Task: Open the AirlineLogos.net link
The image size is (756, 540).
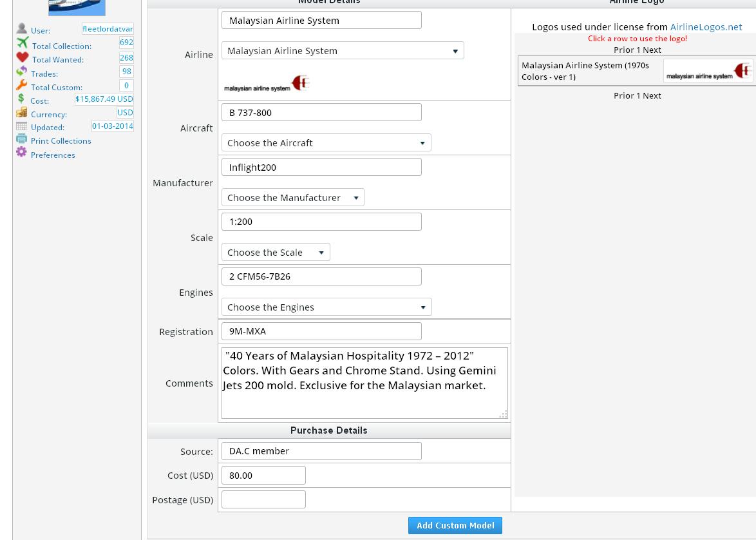Action: point(706,27)
